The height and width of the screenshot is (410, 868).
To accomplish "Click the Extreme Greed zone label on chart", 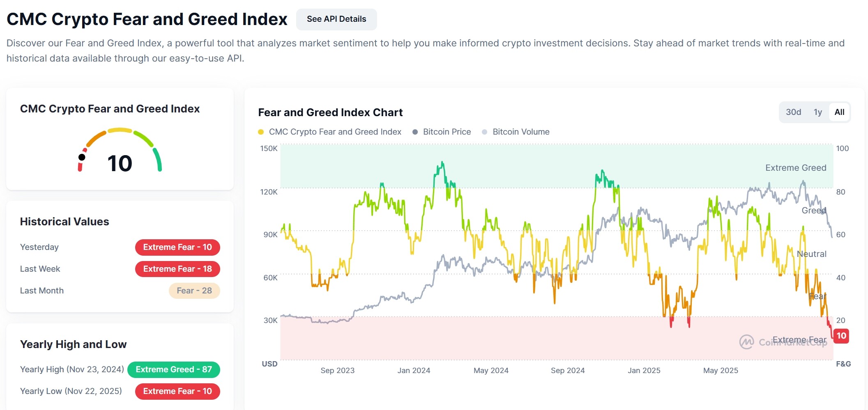I will (795, 168).
